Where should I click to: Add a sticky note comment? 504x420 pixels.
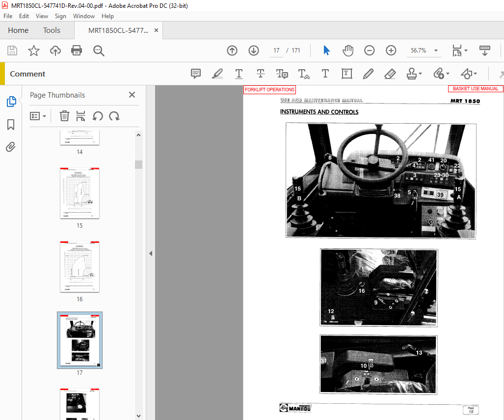pos(196,74)
